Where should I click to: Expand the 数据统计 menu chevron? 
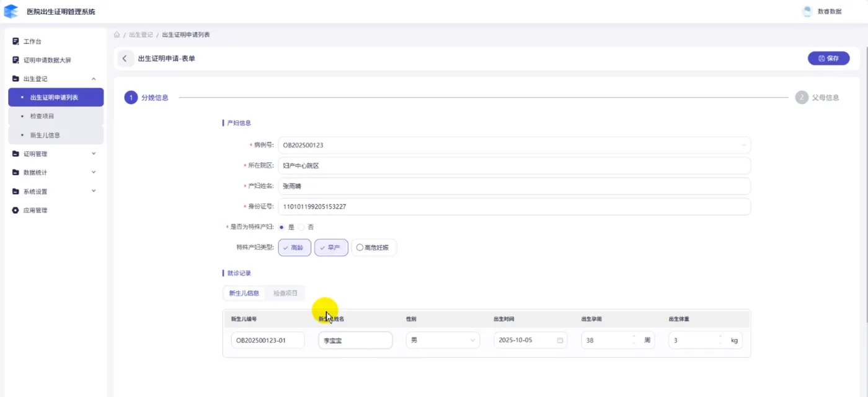[x=94, y=172]
